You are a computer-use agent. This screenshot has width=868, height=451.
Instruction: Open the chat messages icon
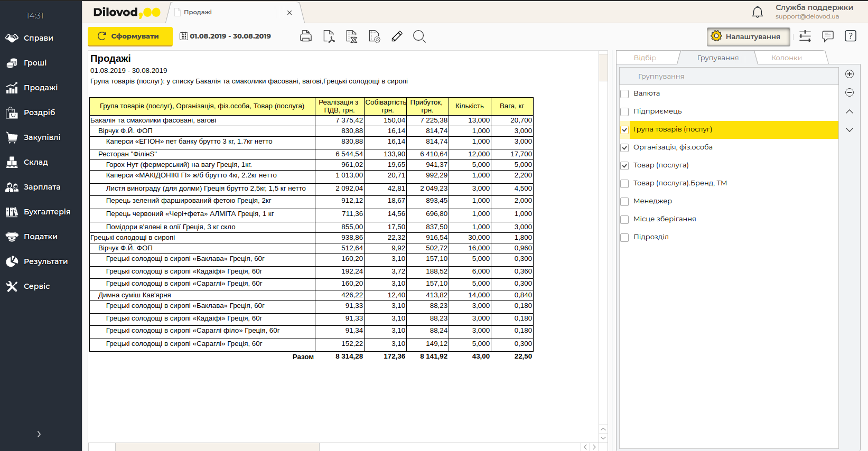pos(827,36)
